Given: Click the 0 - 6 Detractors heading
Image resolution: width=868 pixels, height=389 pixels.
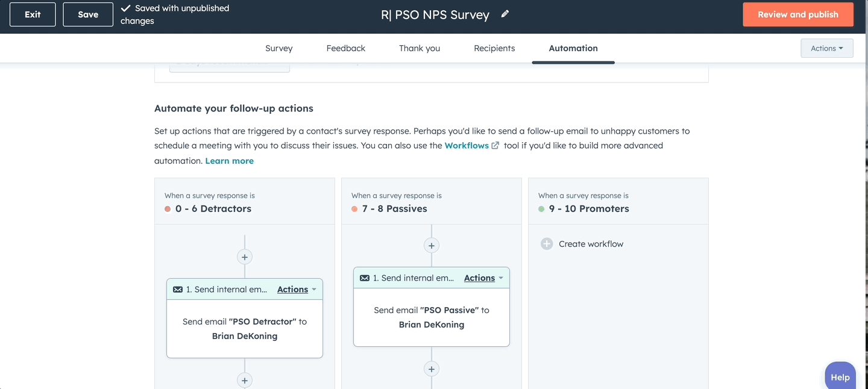Looking at the screenshot, I should pyautogui.click(x=213, y=209).
